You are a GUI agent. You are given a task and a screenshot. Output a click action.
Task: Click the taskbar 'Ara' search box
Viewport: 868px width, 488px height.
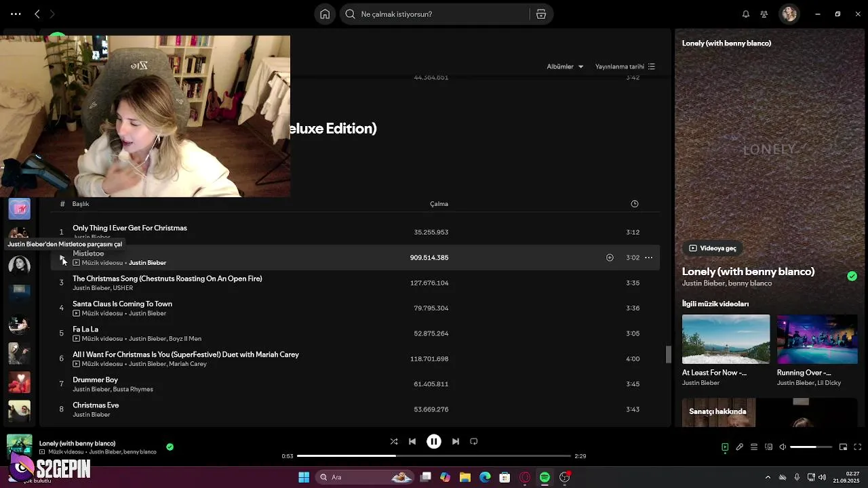click(365, 477)
